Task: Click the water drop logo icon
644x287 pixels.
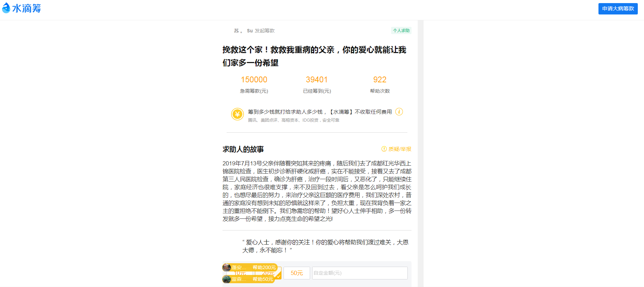Action: (x=6, y=8)
